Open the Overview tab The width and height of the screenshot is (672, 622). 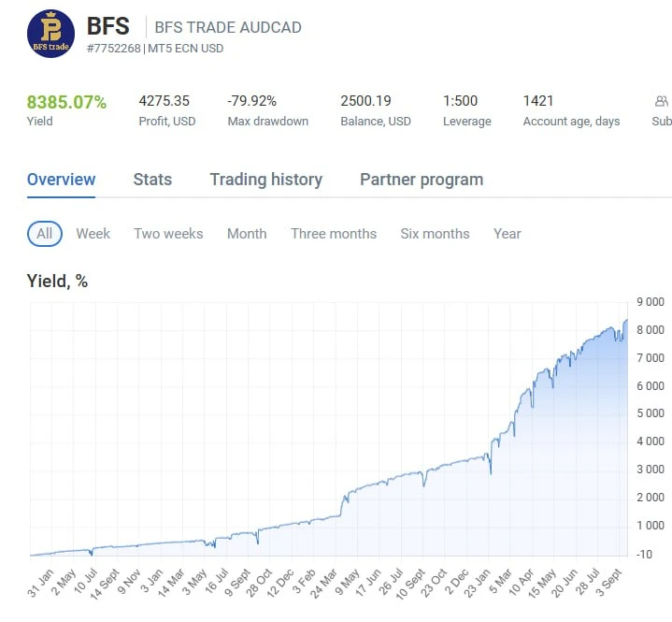(61, 180)
